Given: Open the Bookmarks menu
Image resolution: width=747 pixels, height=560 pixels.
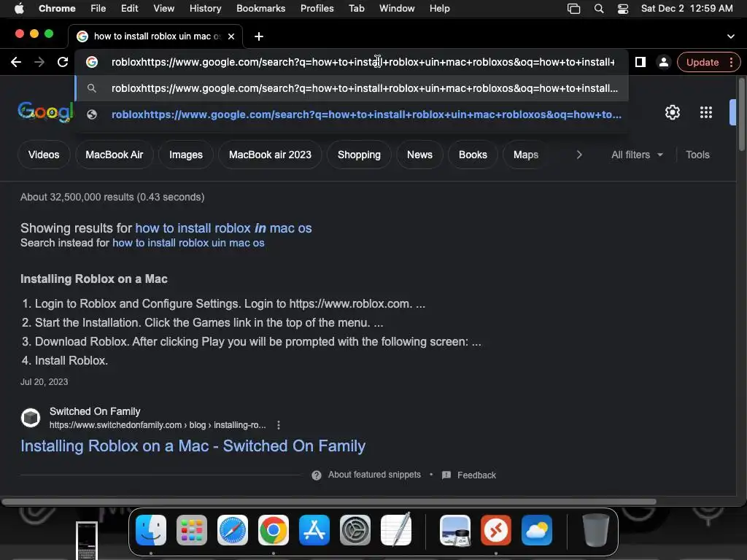Looking at the screenshot, I should [x=260, y=9].
